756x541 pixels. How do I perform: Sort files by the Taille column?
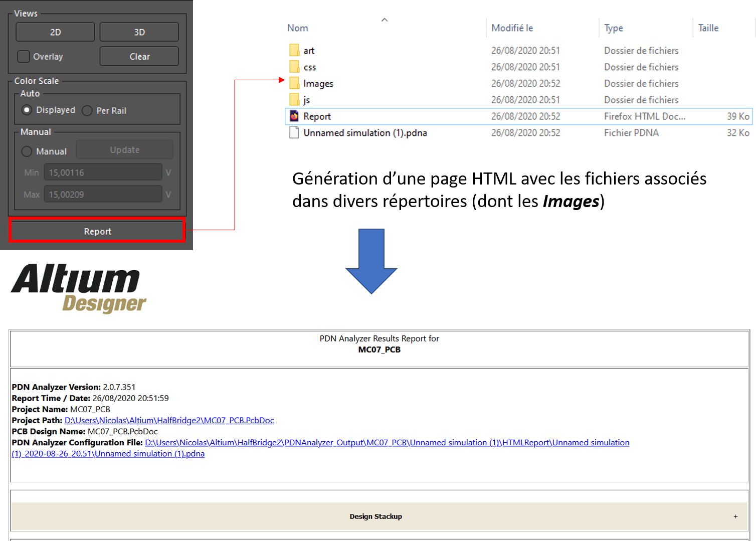(708, 28)
